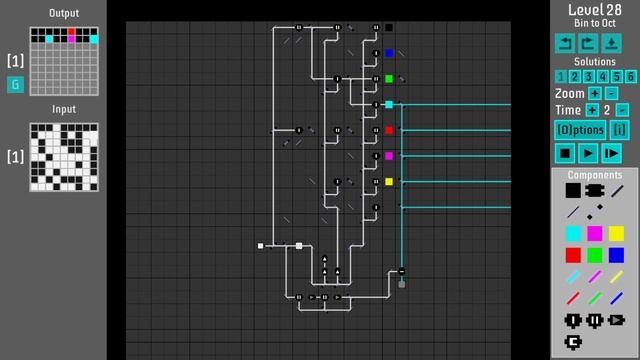Switch to solution slot 2

(x=574, y=77)
